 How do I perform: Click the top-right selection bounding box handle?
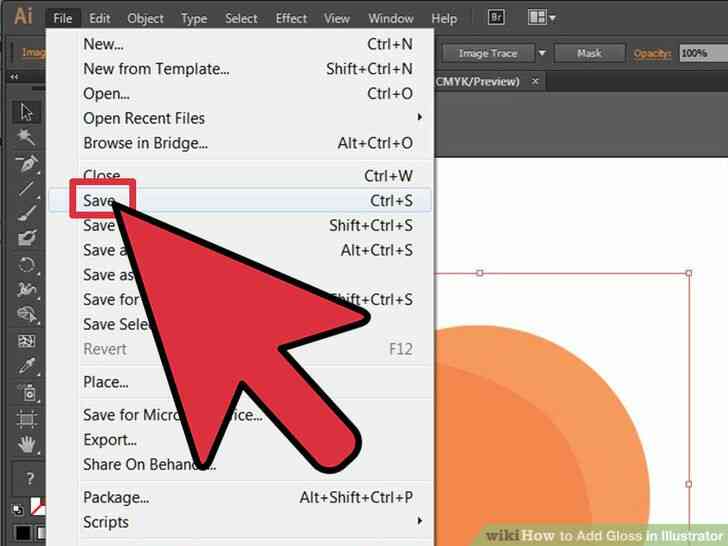tap(689, 273)
